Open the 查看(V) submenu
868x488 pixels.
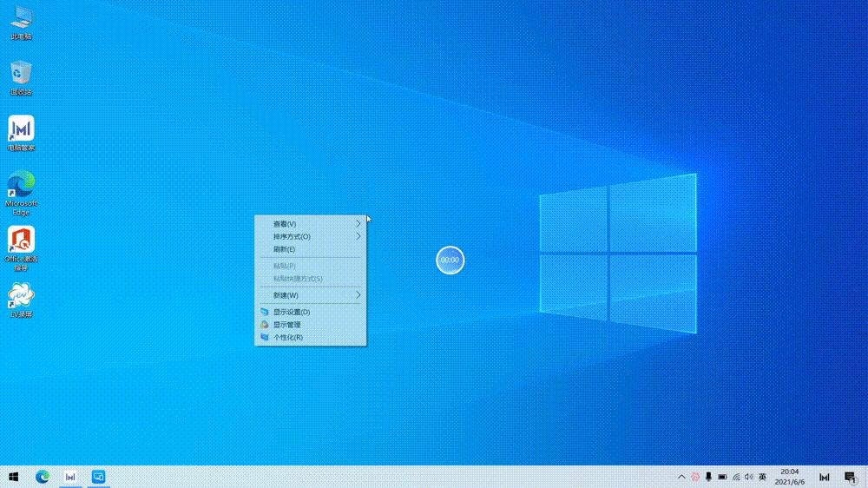click(311, 224)
